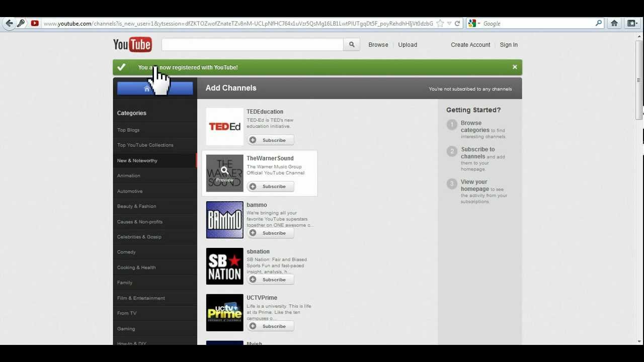The width and height of the screenshot is (644, 362).
Task: Dismiss the registered notification banner
Action: pos(515,67)
